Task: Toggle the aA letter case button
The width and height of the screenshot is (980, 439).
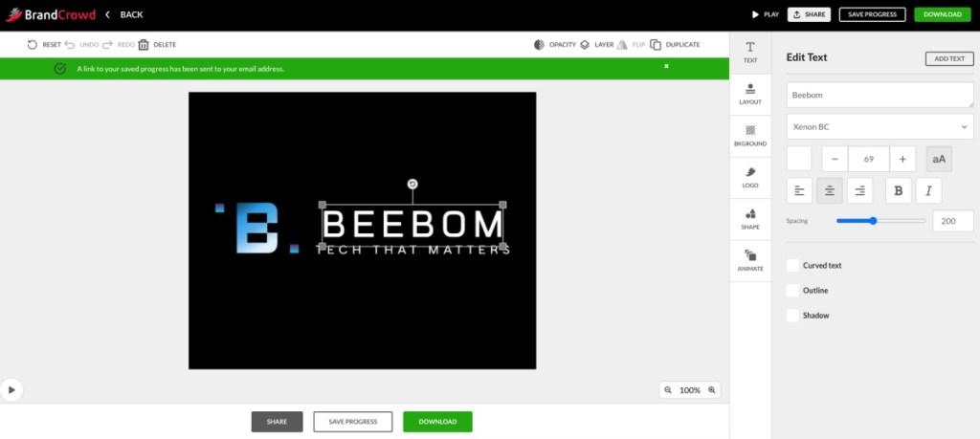Action: click(x=939, y=159)
